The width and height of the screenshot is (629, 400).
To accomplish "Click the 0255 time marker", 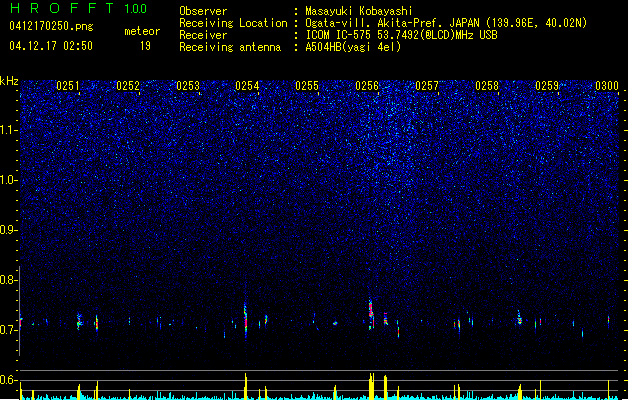I will coord(307,86).
